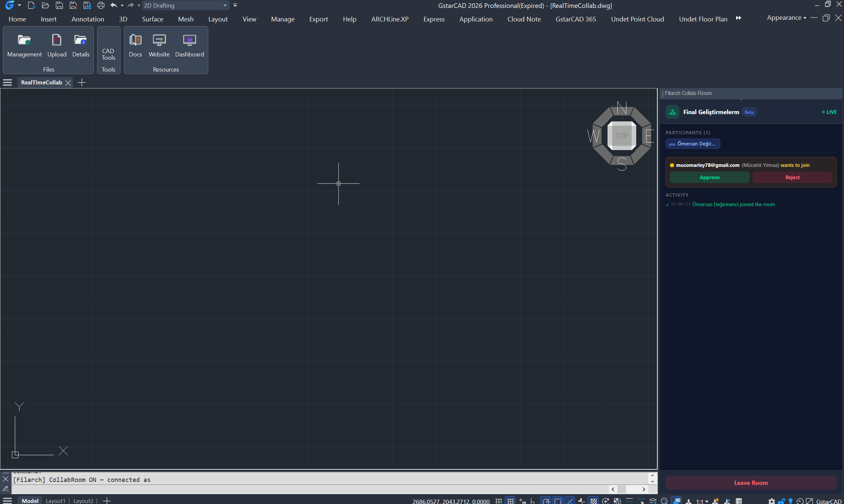Expand the undo history dropdown arrow

(122, 5)
